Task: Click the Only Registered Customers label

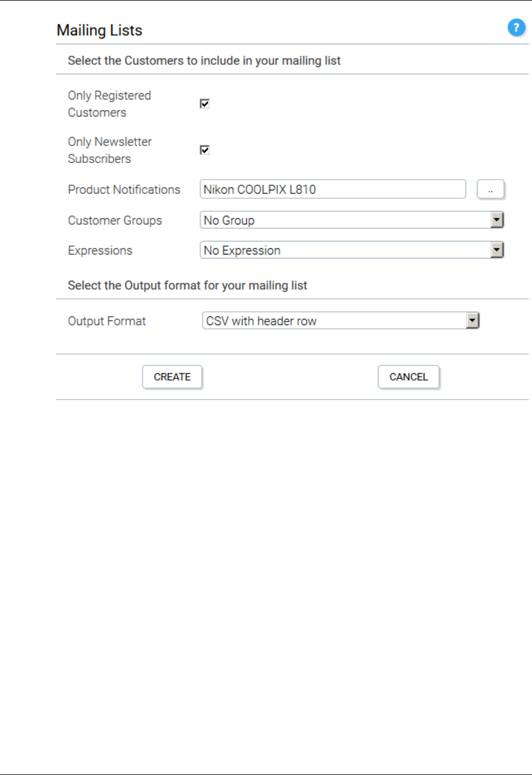Action: pyautogui.click(x=109, y=103)
